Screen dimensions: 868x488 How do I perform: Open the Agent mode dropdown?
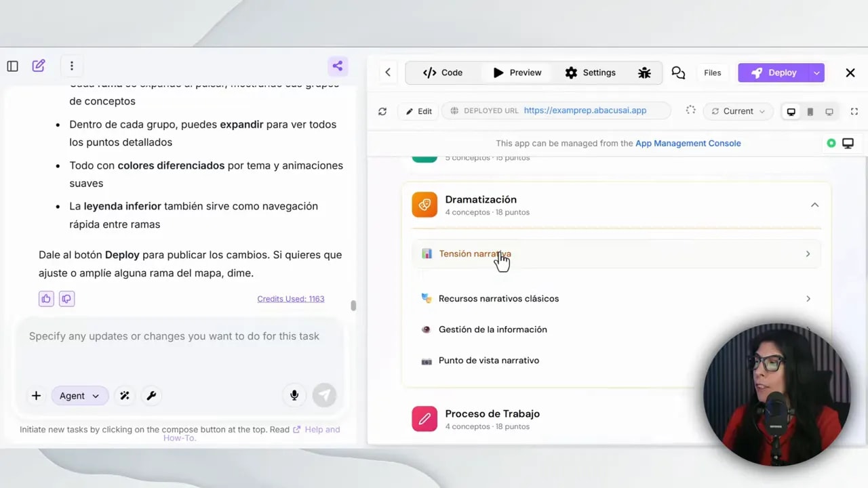coord(79,396)
